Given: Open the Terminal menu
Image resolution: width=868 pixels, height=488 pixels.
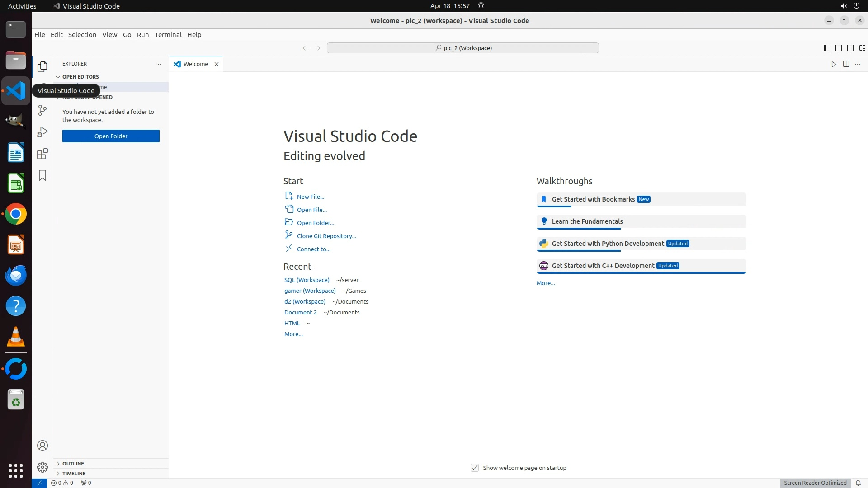Looking at the screenshot, I should point(168,35).
